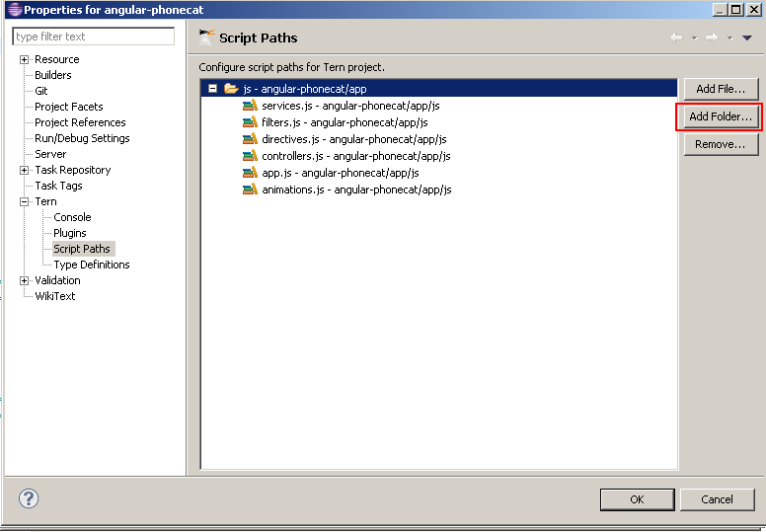766x532 pixels.
Task: Select the Plugins preference page
Action: (x=70, y=233)
